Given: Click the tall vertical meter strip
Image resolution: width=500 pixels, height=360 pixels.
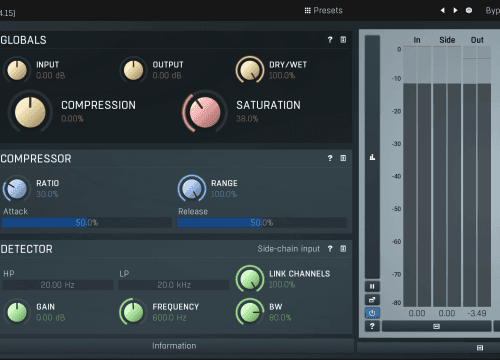Looking at the screenshot, I should [372, 157].
